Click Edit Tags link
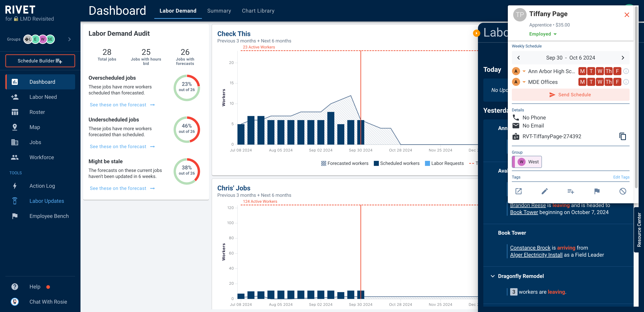 (621, 177)
